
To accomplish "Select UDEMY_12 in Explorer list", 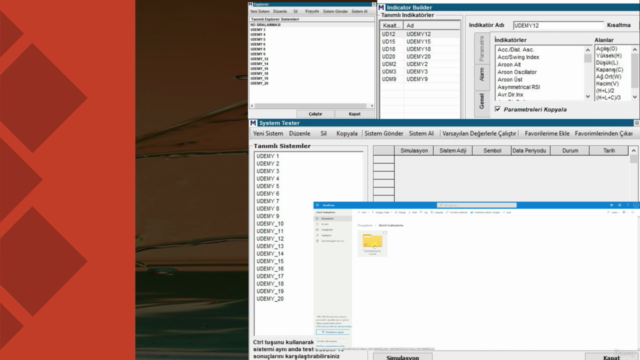I will click(x=259, y=59).
